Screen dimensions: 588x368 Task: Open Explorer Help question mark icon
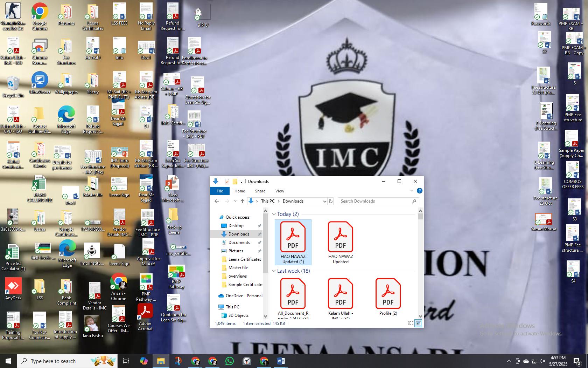click(419, 191)
